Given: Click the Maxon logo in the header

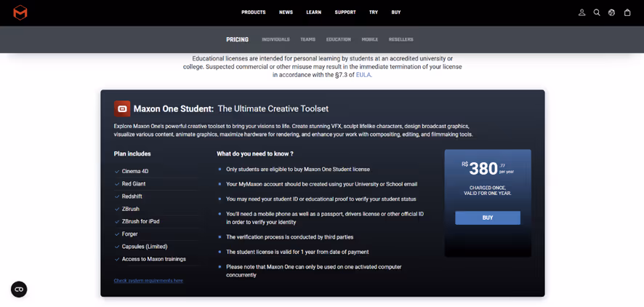Looking at the screenshot, I should pos(20,13).
